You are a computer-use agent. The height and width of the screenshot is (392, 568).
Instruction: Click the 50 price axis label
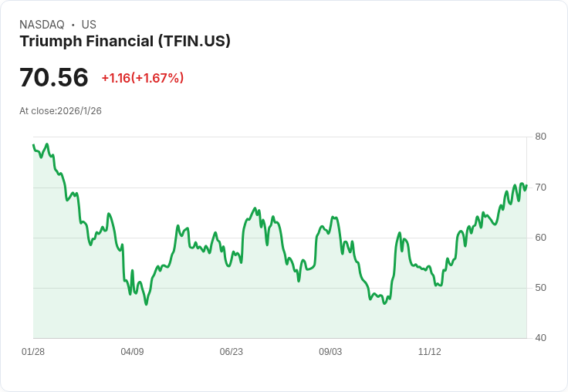click(x=540, y=288)
